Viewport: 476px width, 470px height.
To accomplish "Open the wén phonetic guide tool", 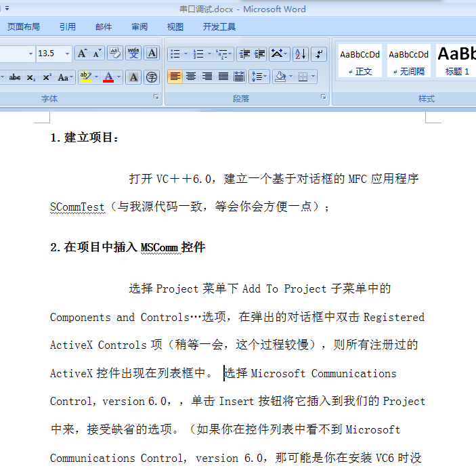I will [133, 54].
